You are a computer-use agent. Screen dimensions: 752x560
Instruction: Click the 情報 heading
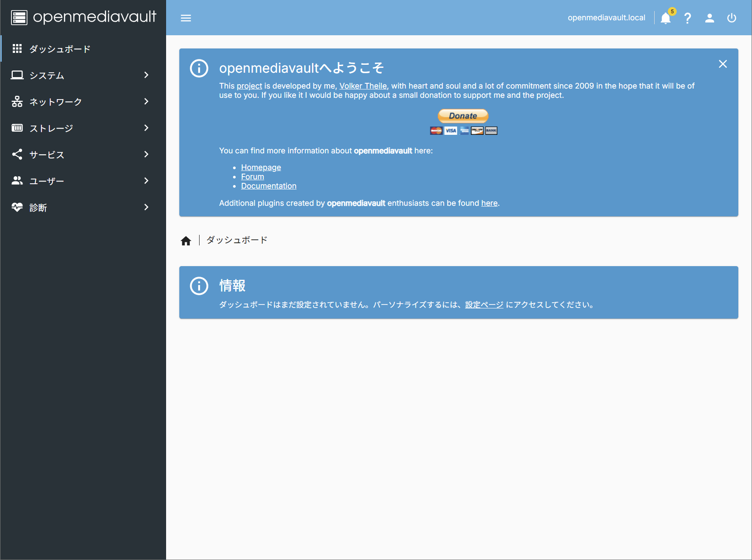click(x=232, y=286)
